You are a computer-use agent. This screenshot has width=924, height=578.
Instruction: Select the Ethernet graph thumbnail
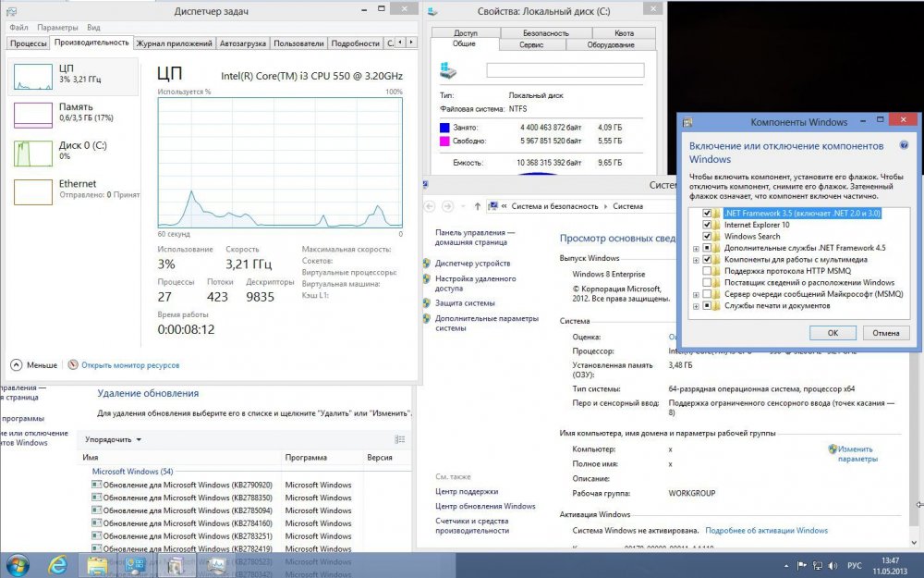coord(33,191)
